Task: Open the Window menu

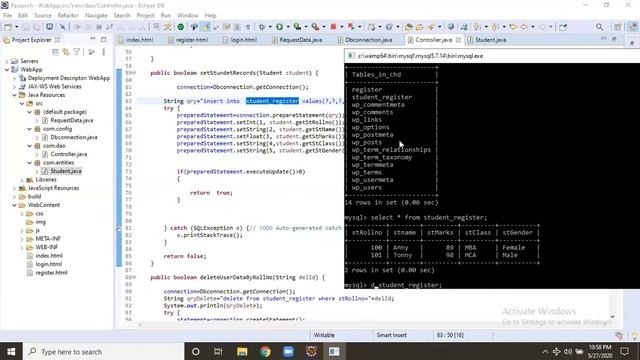Action: click(187, 16)
